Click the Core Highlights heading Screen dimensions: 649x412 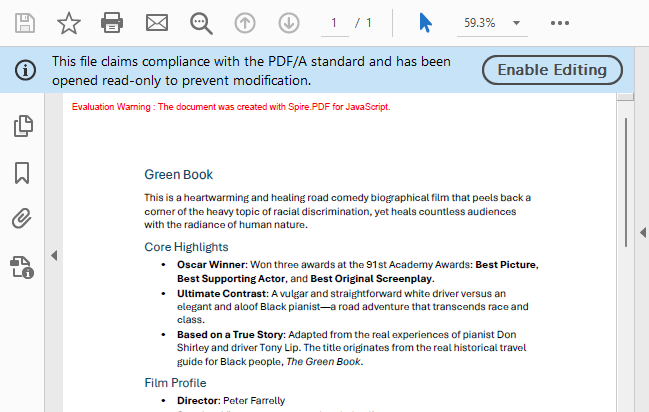click(x=186, y=247)
